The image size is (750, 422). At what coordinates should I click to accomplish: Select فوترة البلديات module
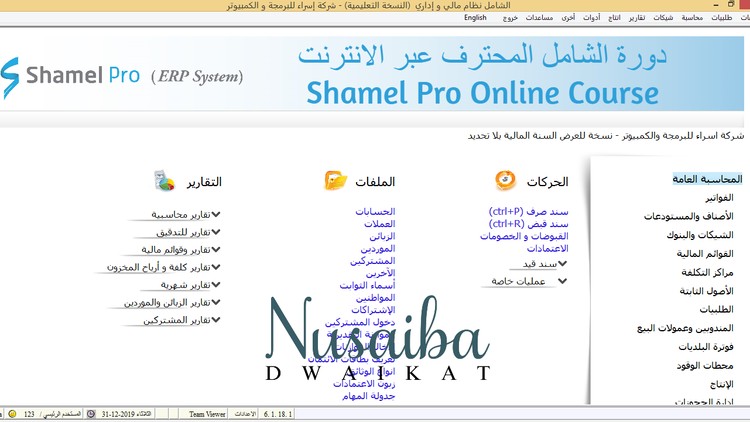pyautogui.click(x=706, y=347)
